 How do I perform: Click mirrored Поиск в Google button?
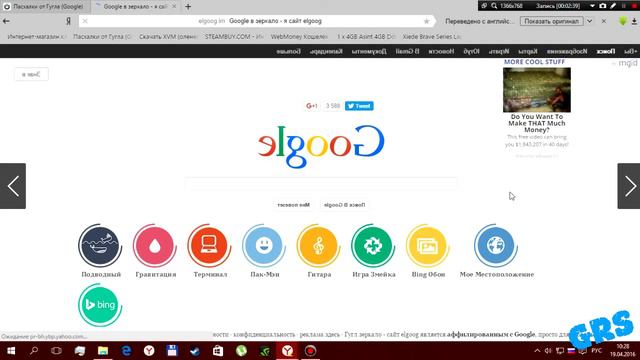(x=344, y=205)
